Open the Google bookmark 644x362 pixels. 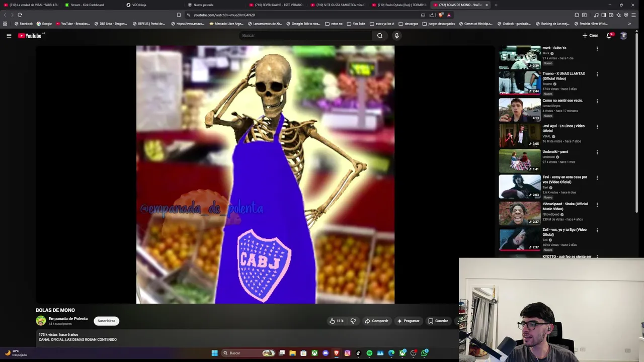44,24
